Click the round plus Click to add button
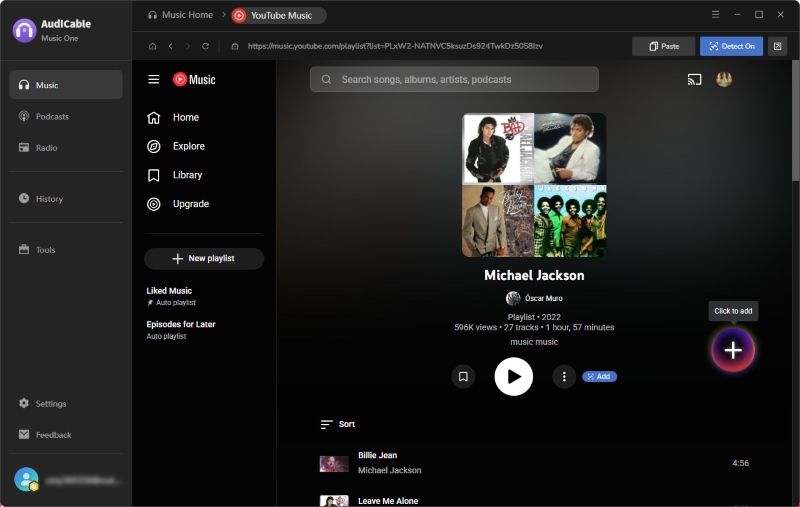Viewport: 800px width, 507px height. tap(733, 350)
